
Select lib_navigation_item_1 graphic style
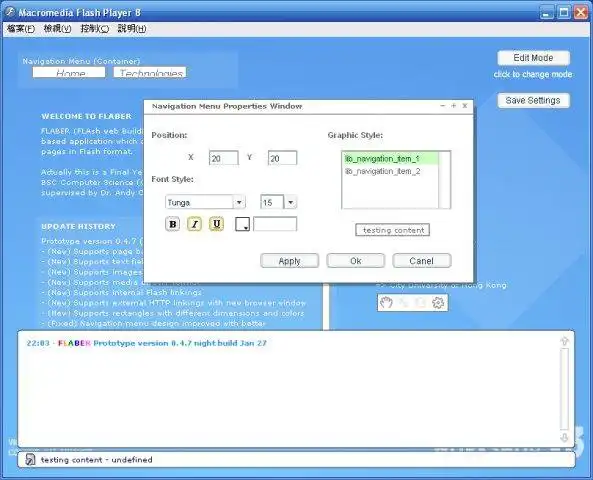click(x=390, y=159)
